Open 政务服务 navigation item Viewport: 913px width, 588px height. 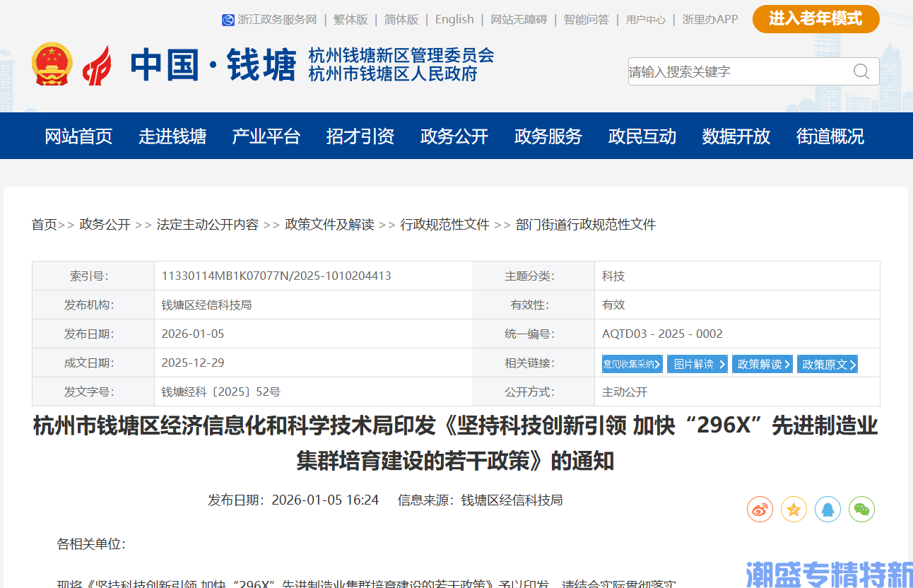[548, 136]
